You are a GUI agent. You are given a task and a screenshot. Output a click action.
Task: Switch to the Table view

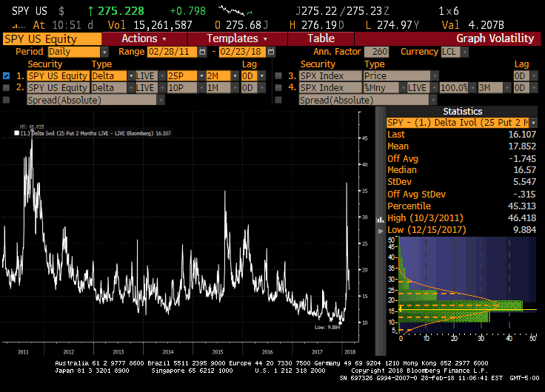point(321,38)
